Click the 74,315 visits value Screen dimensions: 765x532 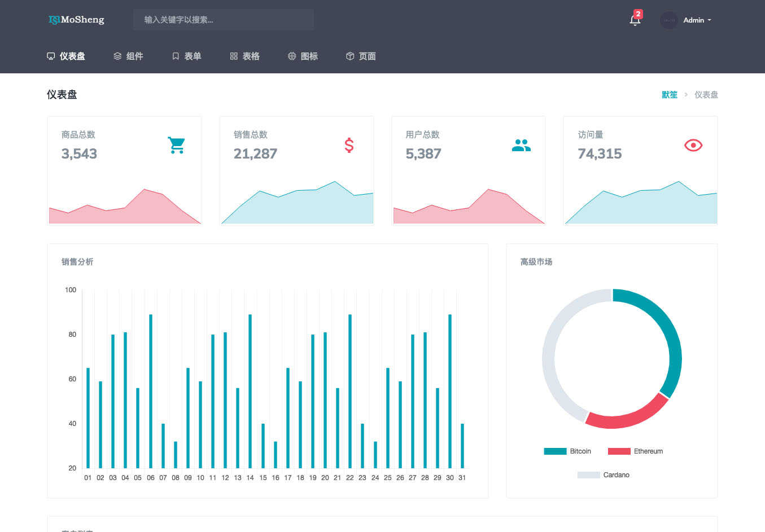pos(600,153)
